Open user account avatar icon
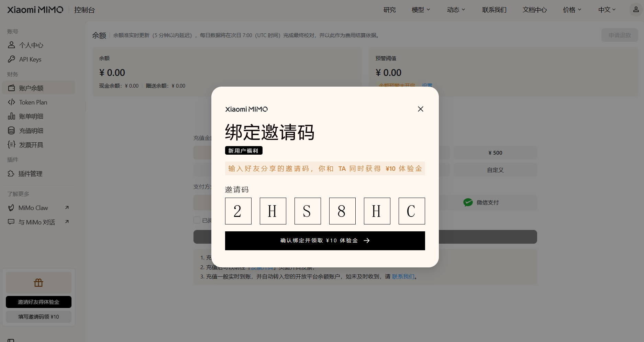This screenshot has width=644, height=342. pyautogui.click(x=636, y=10)
